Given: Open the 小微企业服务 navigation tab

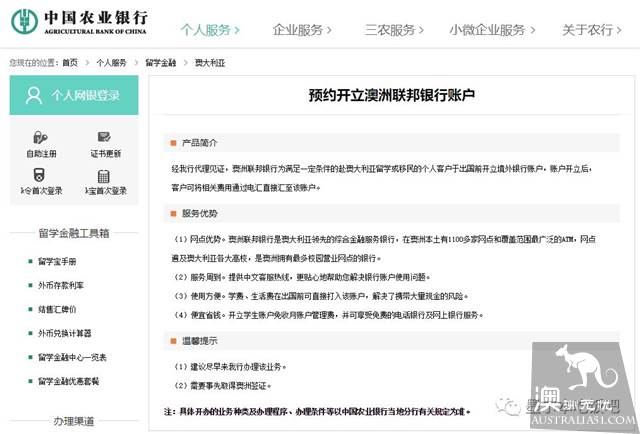Looking at the screenshot, I should pyautogui.click(x=492, y=30).
